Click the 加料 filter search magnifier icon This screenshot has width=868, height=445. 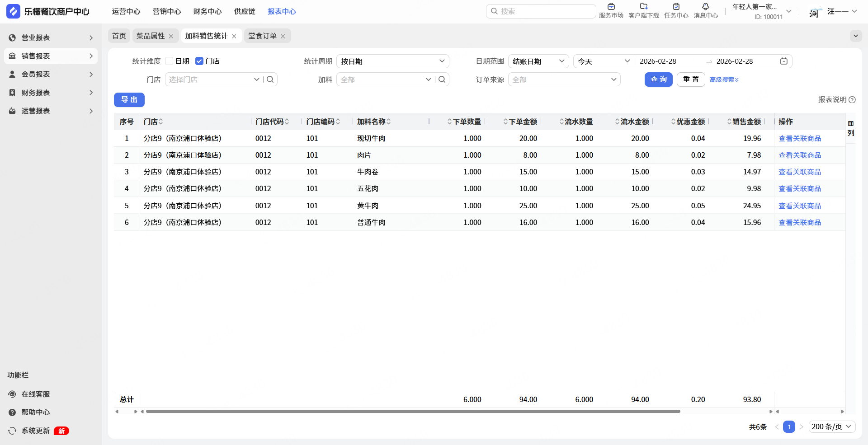coord(442,80)
